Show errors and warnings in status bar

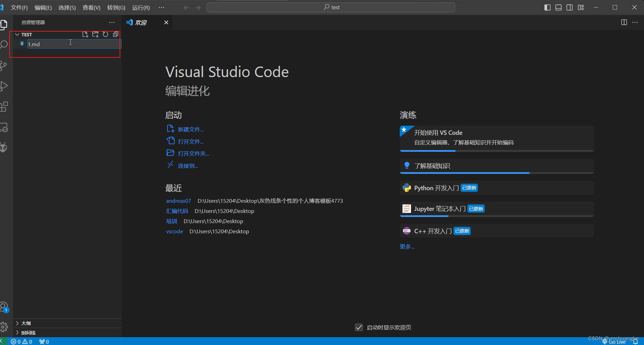(21, 342)
